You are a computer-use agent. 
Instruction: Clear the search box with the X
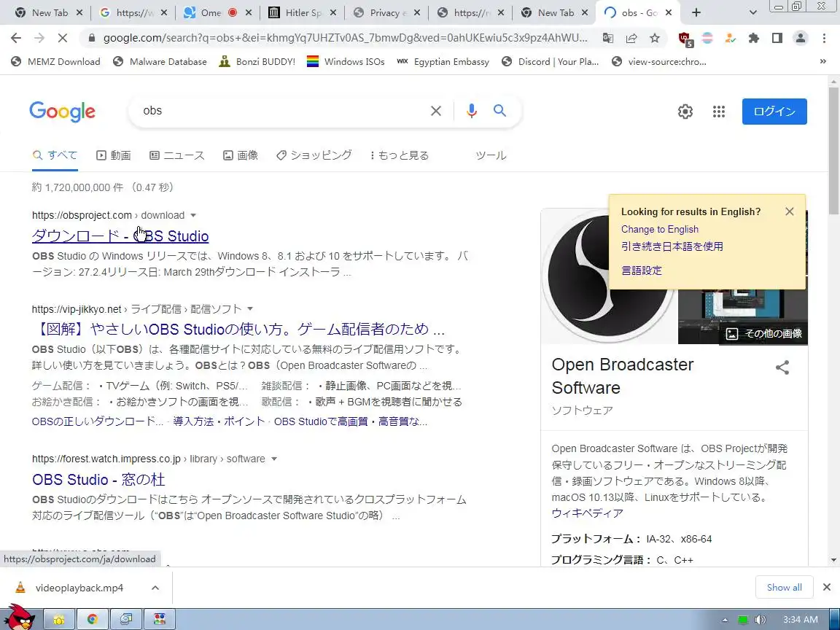pyautogui.click(x=436, y=111)
